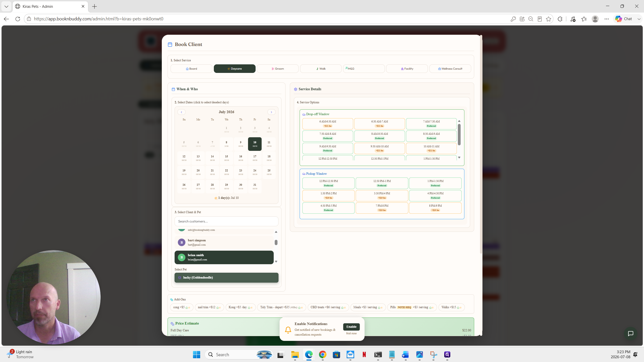Choose the Groom service tab
Viewport: 644px width, 362px height.
pyautogui.click(x=278, y=69)
